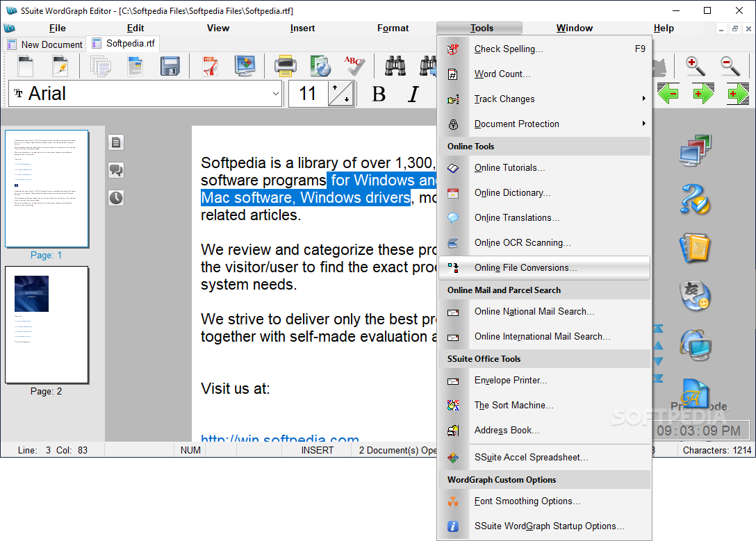Click the zoom out magnifier icon
Image resolution: width=756 pixels, height=541 pixels.
[x=730, y=66]
